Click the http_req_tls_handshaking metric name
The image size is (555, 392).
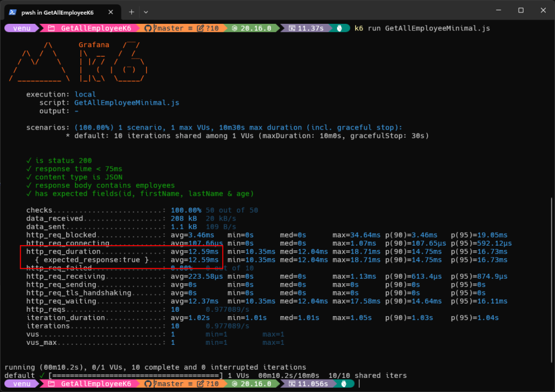coord(79,293)
